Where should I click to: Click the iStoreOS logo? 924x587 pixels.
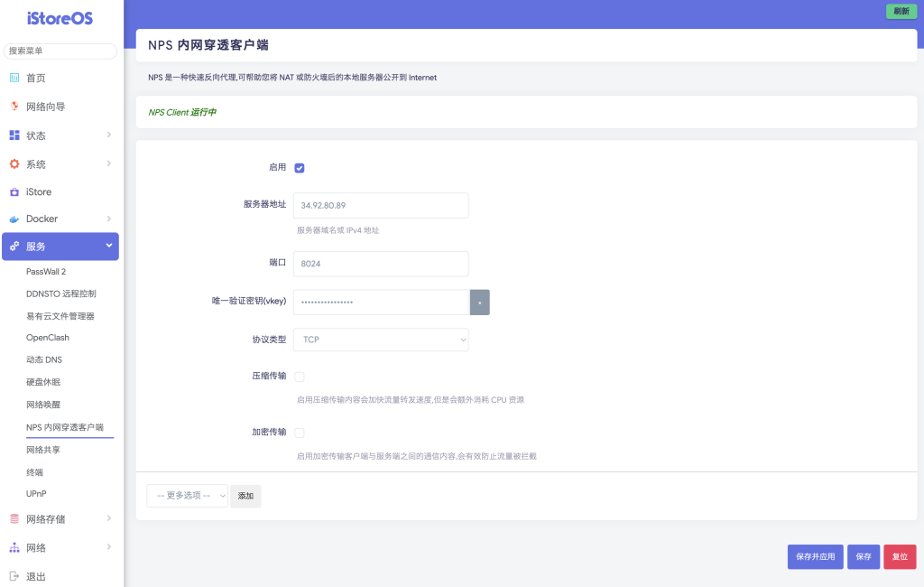coord(60,18)
